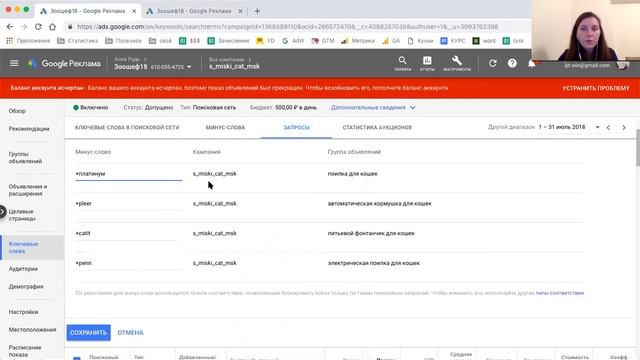Click the page vertical scrollbar
Screen dimensions: 640x360
coord(638,149)
